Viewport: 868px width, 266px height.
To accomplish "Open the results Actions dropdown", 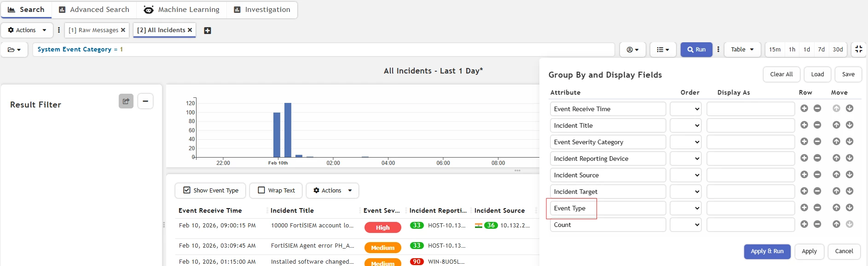I will pos(332,190).
